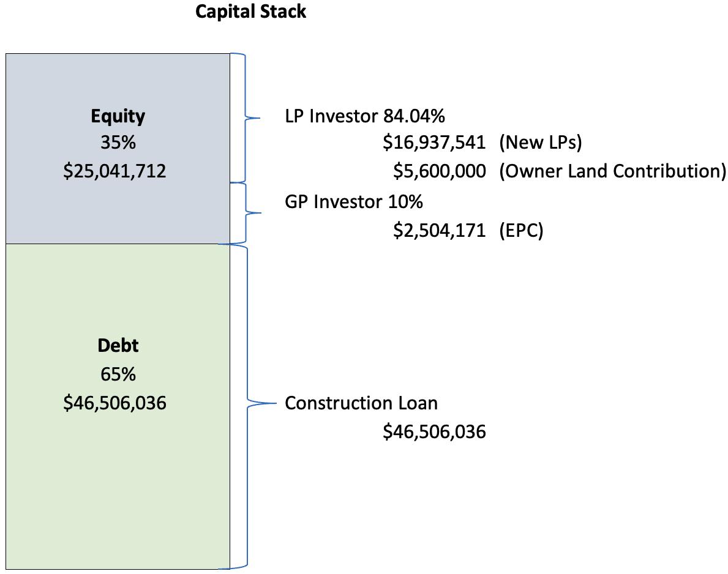This screenshot has height=574, width=728.
Task: Click the (EPC) note
Action: [521, 231]
